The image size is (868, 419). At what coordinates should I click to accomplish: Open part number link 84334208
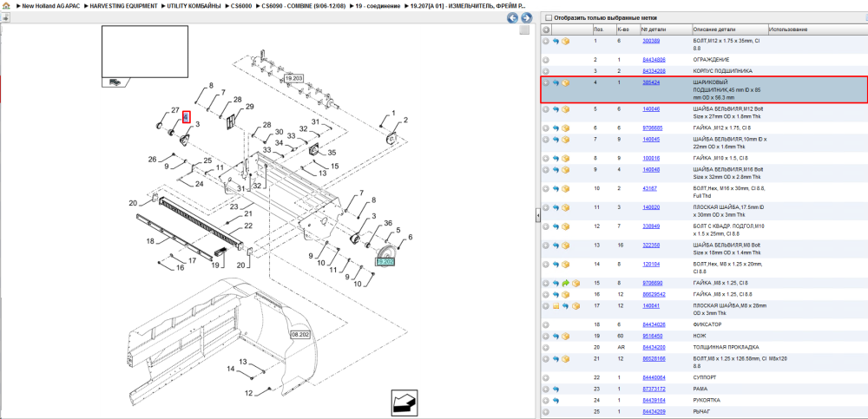654,71
